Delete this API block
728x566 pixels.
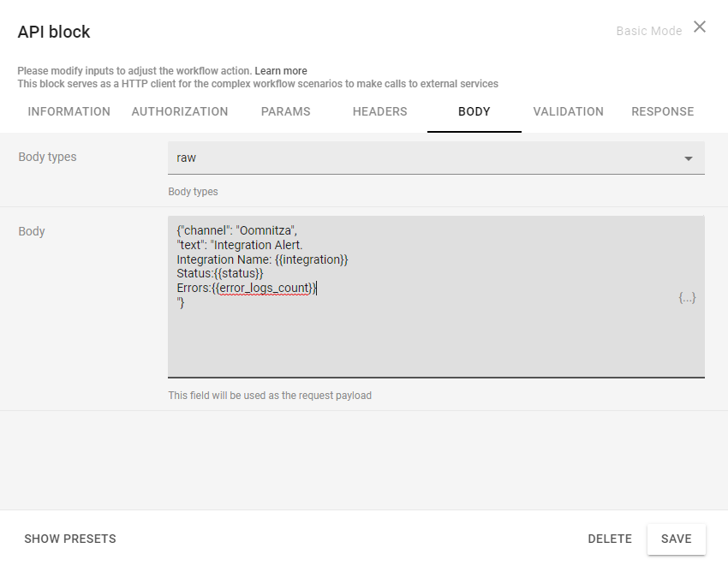click(609, 539)
